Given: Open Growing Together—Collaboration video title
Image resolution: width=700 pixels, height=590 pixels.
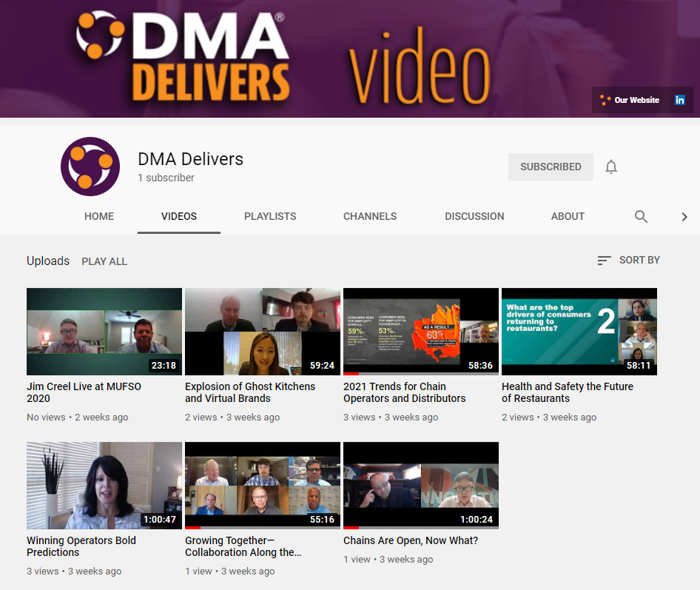Looking at the screenshot, I should (243, 546).
